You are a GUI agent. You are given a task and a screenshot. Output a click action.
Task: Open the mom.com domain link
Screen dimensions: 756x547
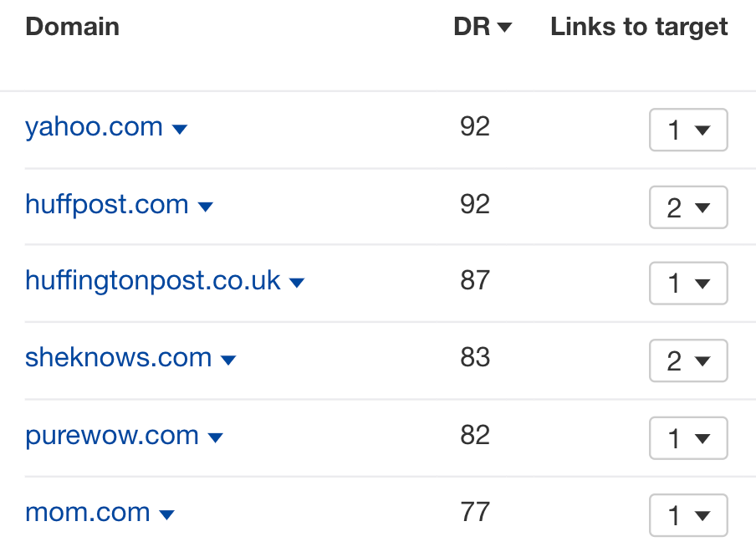[x=88, y=512]
